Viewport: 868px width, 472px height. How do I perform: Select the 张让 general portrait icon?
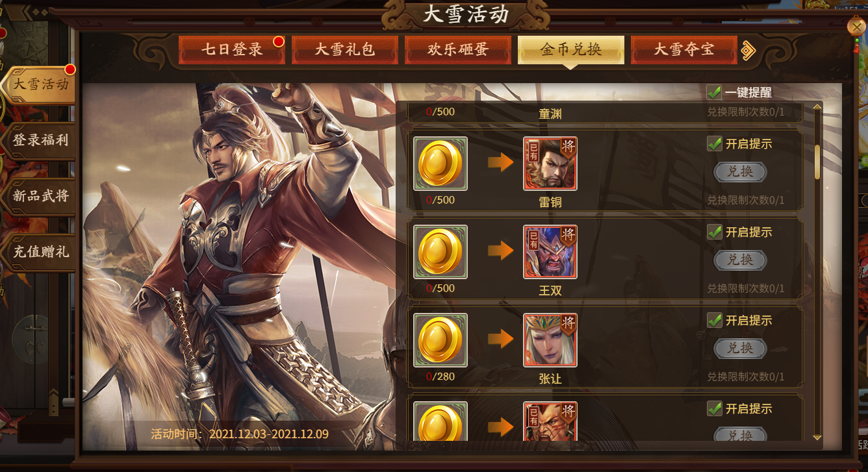[x=550, y=340]
